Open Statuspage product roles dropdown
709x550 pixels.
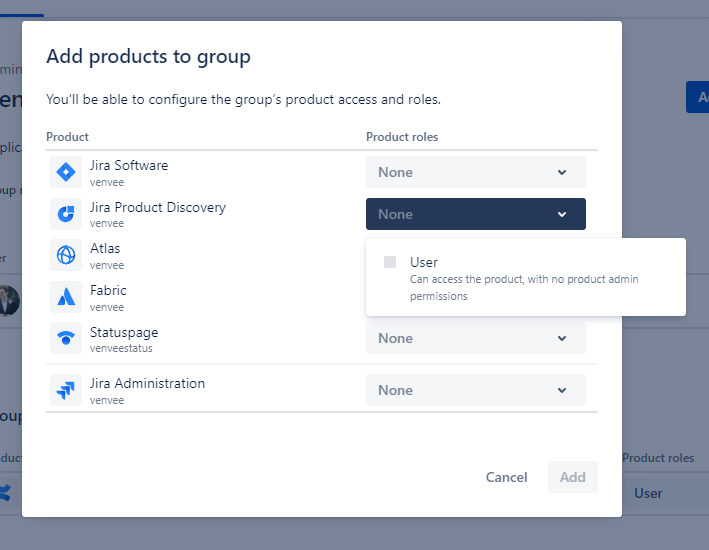click(x=476, y=338)
